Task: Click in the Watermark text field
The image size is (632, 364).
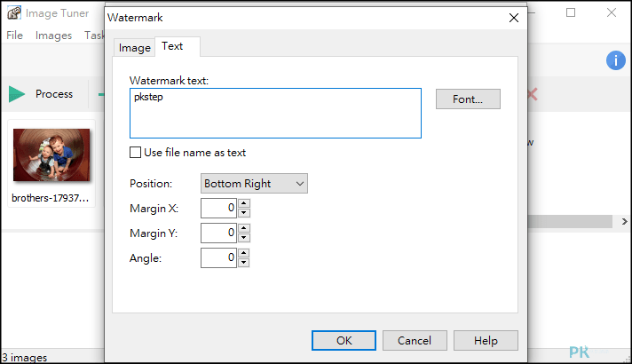Action: 275,114
